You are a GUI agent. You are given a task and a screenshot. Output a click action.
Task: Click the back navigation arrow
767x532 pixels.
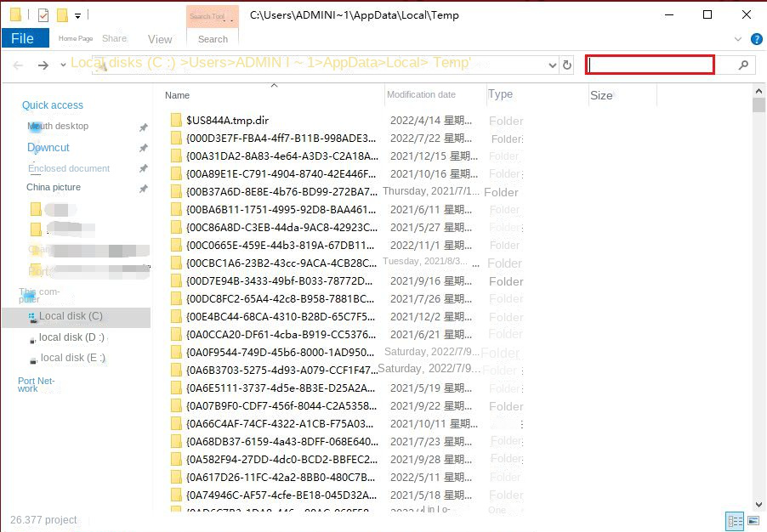point(16,64)
